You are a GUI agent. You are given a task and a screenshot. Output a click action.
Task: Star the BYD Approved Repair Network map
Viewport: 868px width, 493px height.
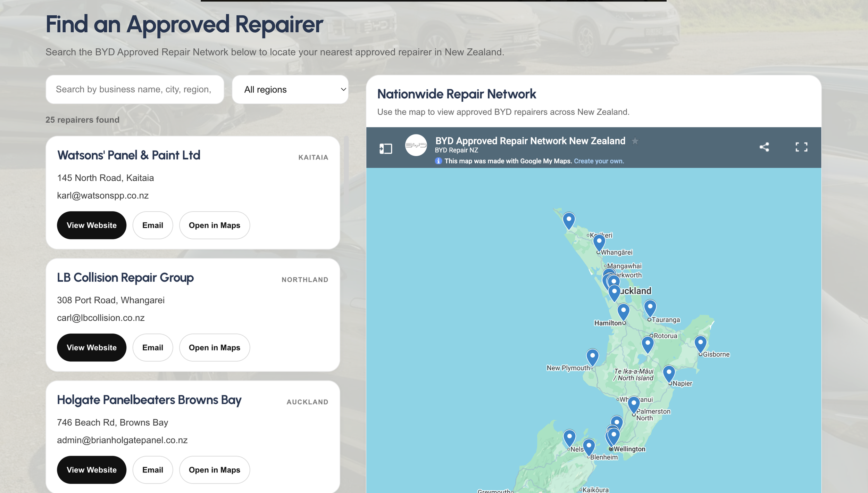pos(635,141)
